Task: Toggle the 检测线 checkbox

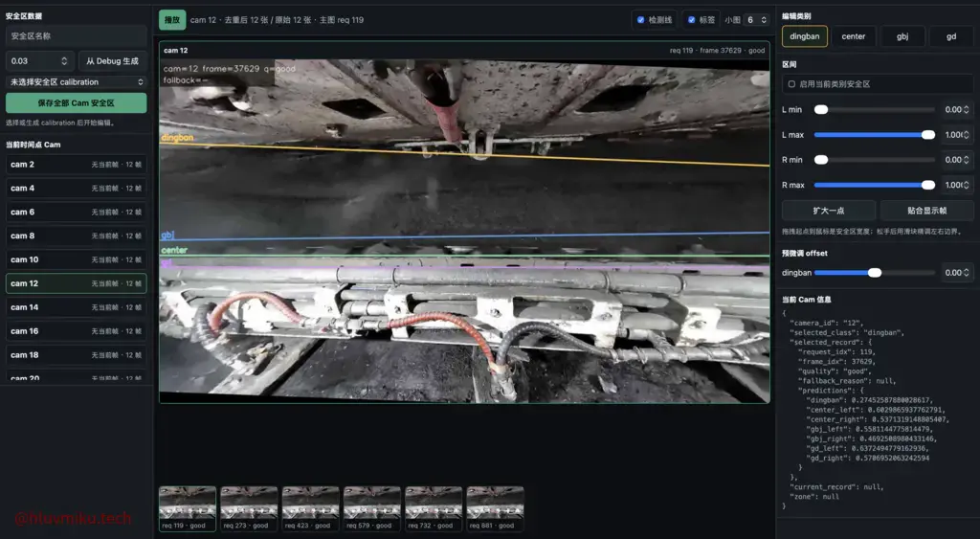Action: click(x=640, y=20)
